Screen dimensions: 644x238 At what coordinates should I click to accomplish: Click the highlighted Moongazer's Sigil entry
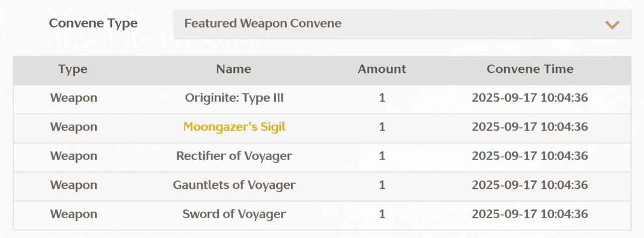(234, 127)
